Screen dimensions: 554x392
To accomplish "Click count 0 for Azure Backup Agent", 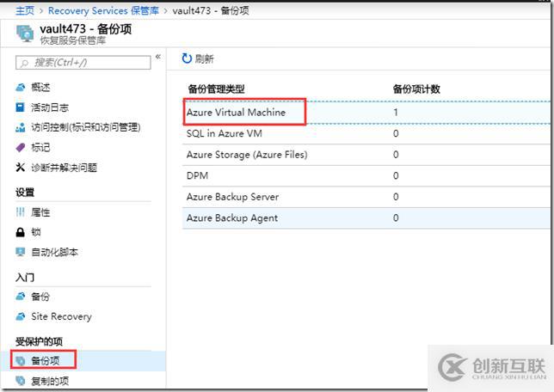I will pyautogui.click(x=396, y=217).
